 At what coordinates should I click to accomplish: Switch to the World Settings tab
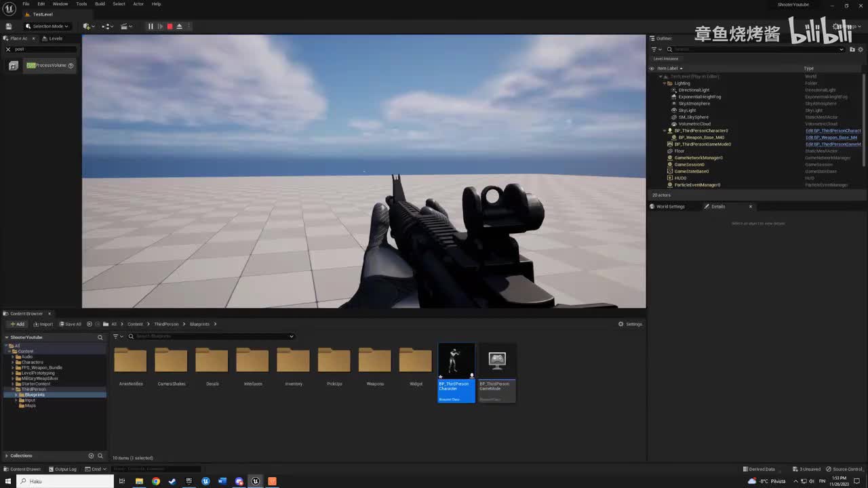[x=667, y=207]
